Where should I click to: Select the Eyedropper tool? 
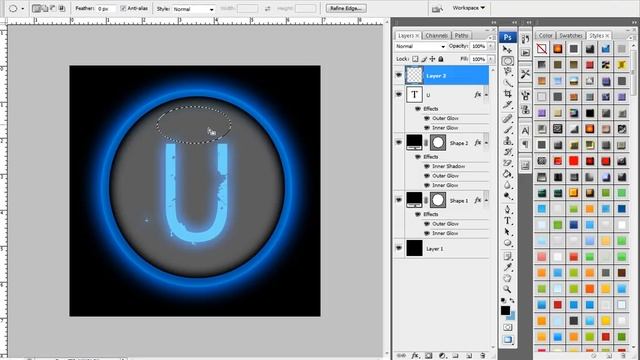(x=507, y=267)
